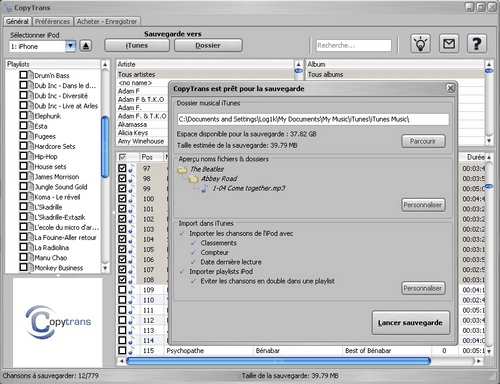500x384 pixels.
Task: Click playlist icon next to Manu Chao
Action: click(x=31, y=257)
